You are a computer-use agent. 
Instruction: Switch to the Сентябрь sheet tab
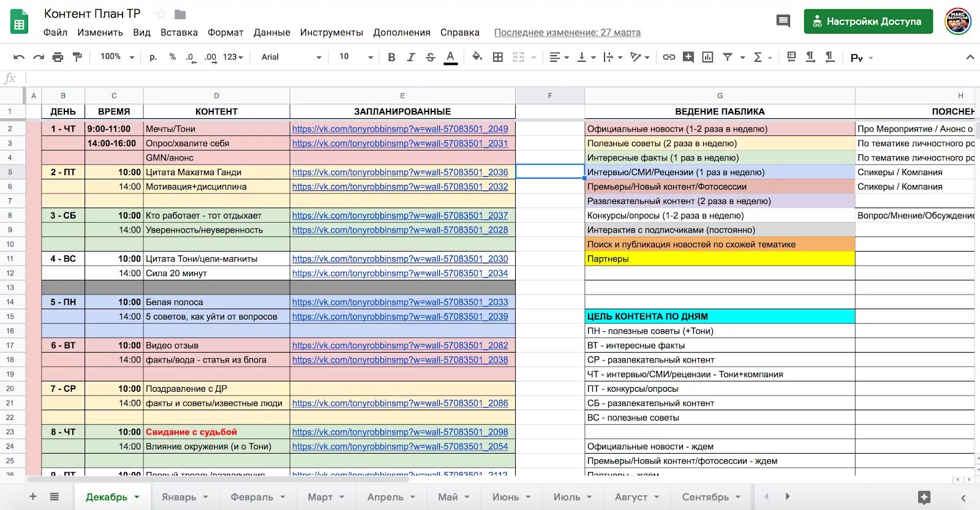click(712, 497)
